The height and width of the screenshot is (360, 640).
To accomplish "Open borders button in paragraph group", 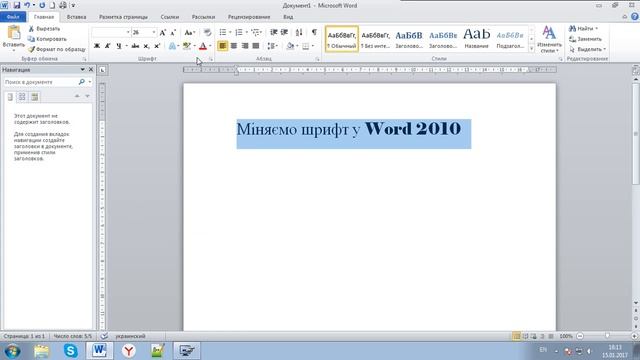I will tap(306, 46).
